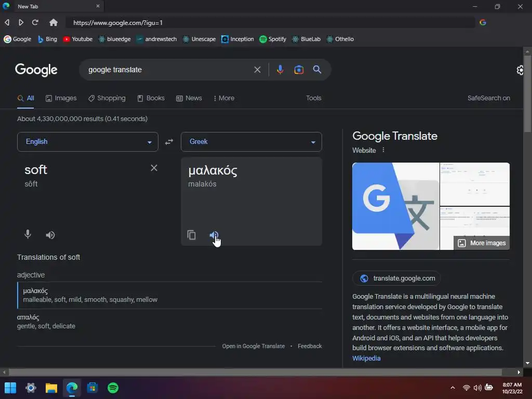Go forward with the browser forward arrow
This screenshot has height=399, width=532.
21,22
